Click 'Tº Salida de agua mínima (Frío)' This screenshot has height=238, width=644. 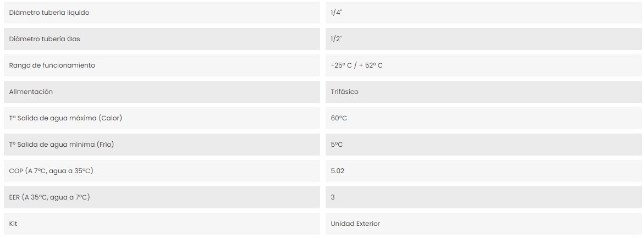62,145
